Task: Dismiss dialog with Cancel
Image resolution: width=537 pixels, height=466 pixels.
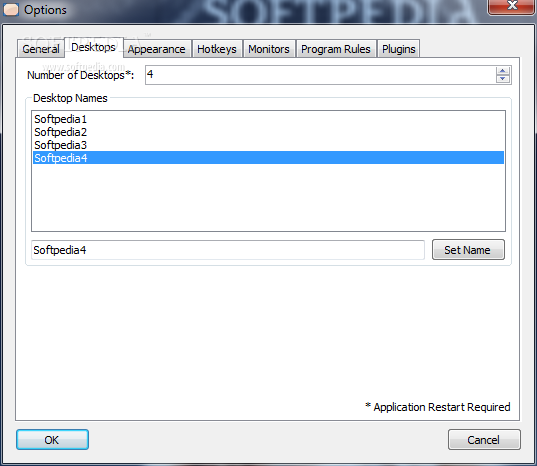Action: tap(484, 440)
